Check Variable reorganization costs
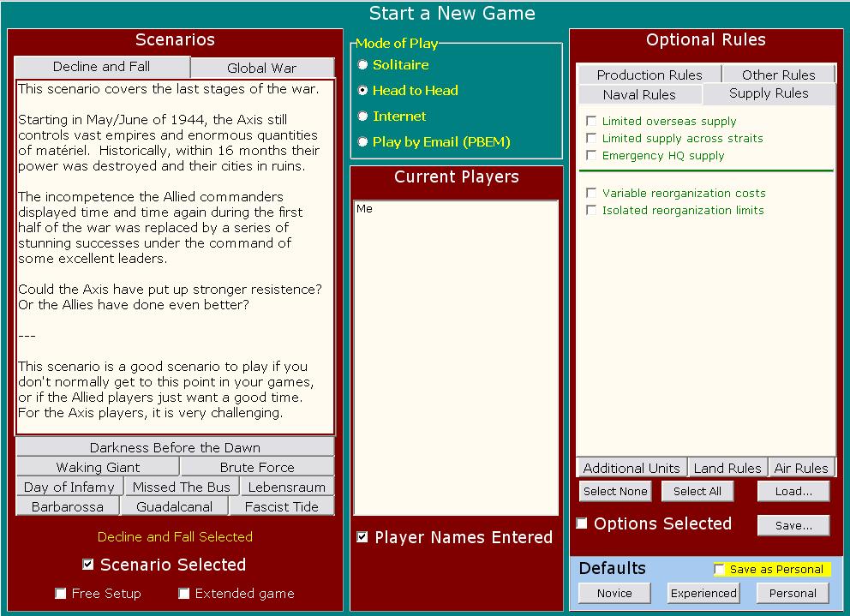This screenshot has height=616, width=850. point(590,194)
